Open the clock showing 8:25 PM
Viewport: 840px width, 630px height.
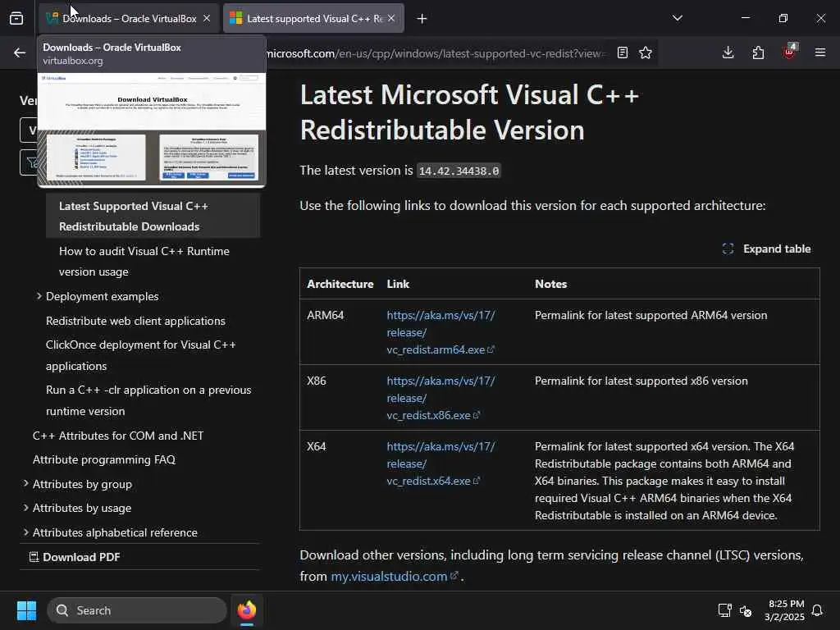coord(784,610)
